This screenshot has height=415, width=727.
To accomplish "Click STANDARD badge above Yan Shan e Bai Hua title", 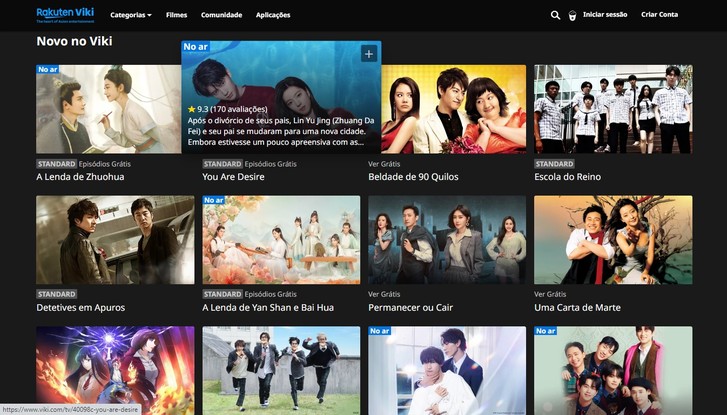I will 223,294.
